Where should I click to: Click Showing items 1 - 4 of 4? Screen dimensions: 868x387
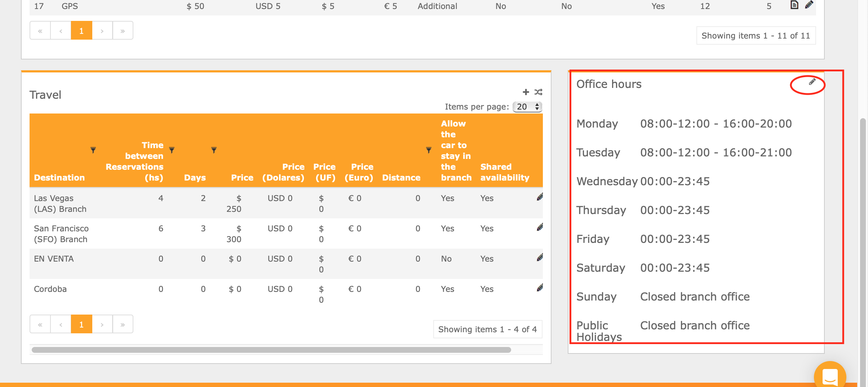tap(487, 329)
